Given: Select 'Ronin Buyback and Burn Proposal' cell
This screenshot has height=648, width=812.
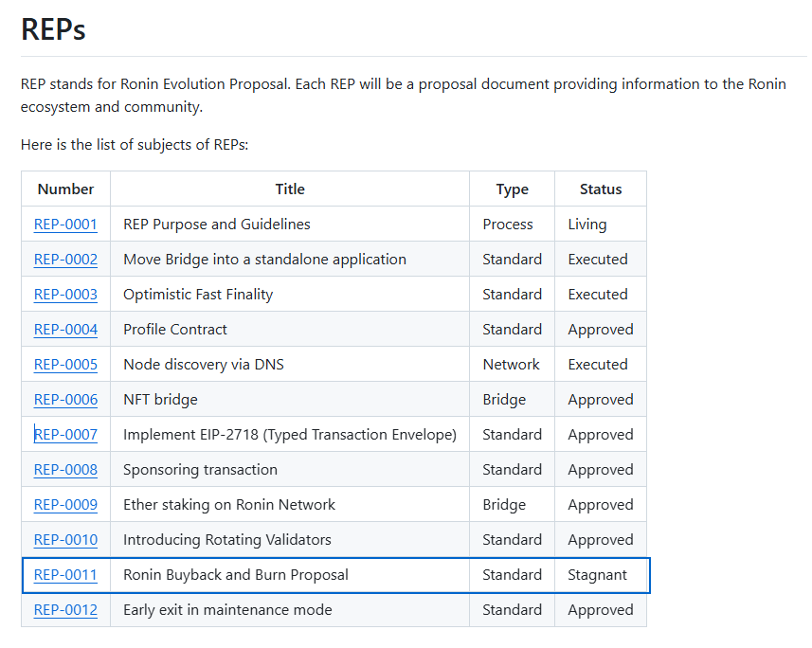Looking at the screenshot, I should [x=290, y=575].
